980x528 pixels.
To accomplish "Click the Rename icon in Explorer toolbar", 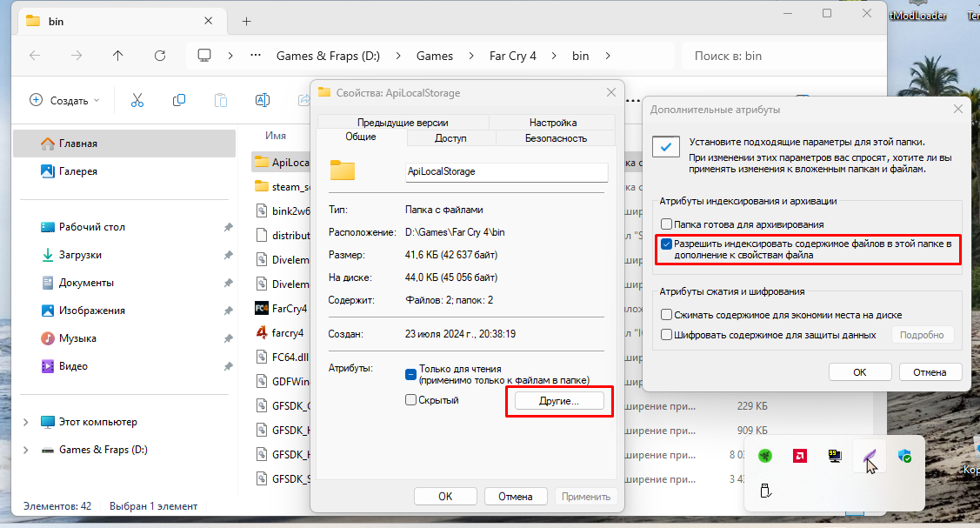I will [x=262, y=100].
